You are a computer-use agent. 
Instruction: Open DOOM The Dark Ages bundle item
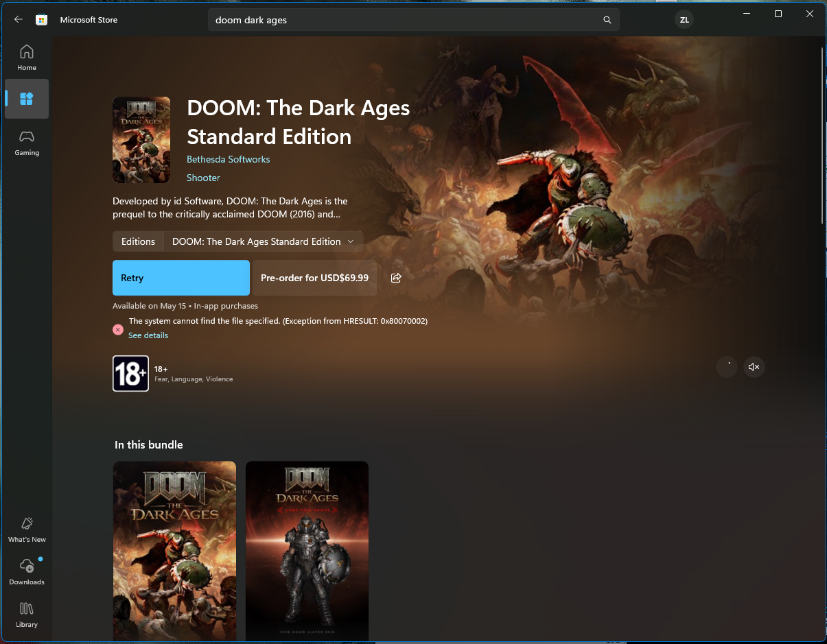point(174,551)
